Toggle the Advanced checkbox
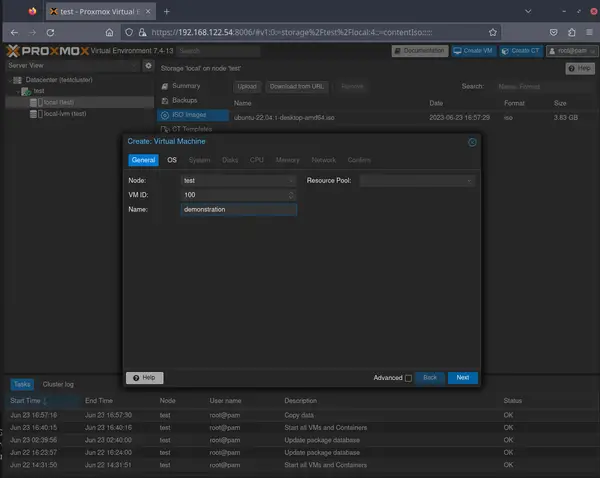This screenshot has height=478, width=600. [x=408, y=378]
